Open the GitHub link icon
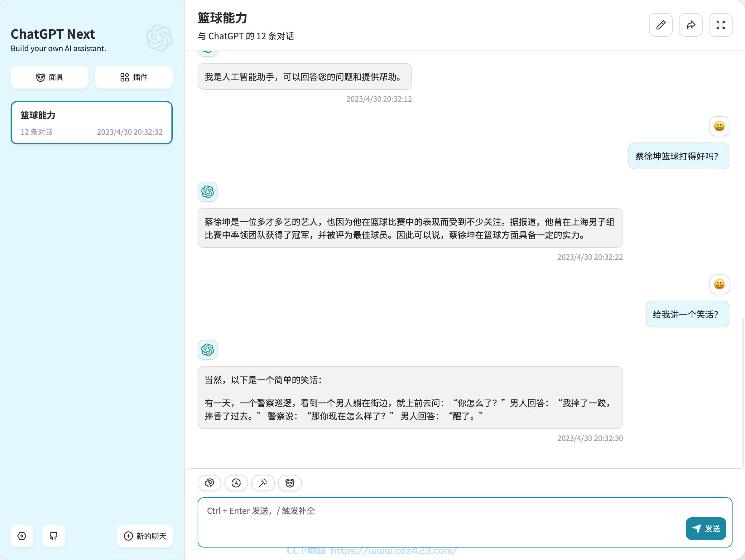This screenshot has height=560, width=745. 54,536
